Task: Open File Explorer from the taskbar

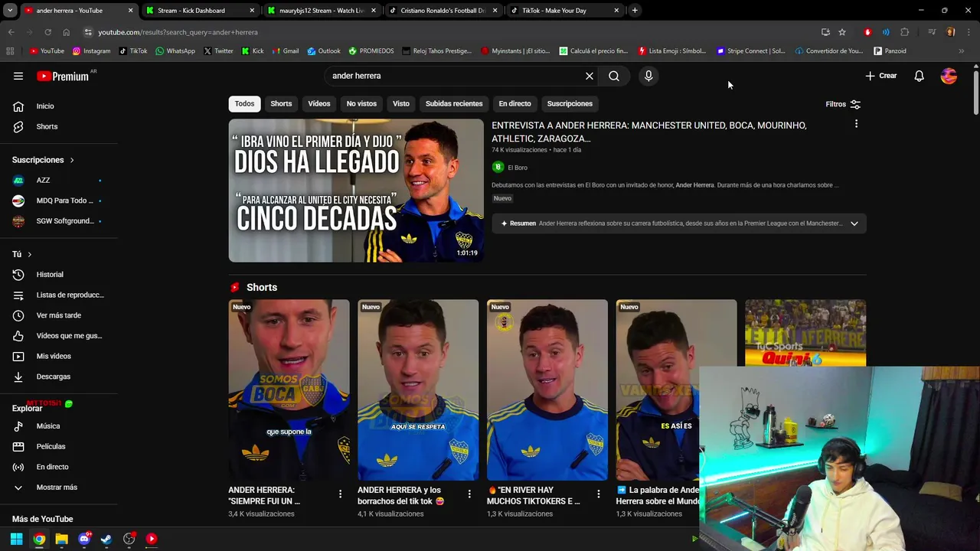Action: click(61, 539)
